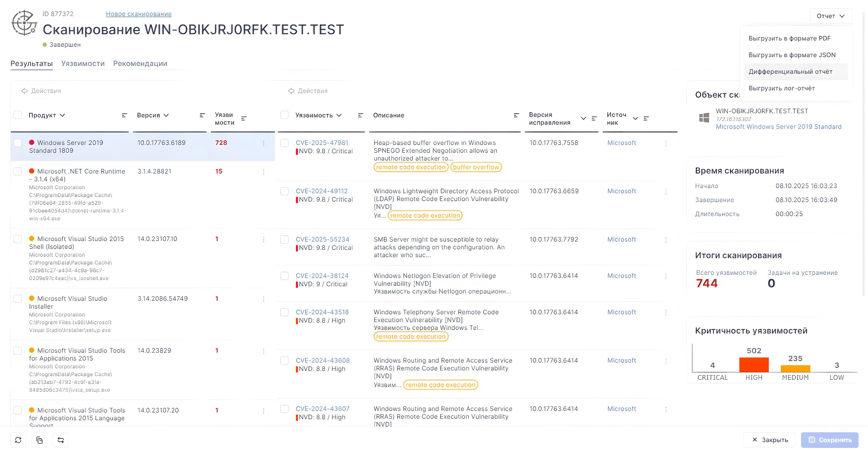Click the refresh icon in the bottom toolbar
The image size is (868, 453).
tap(18, 440)
